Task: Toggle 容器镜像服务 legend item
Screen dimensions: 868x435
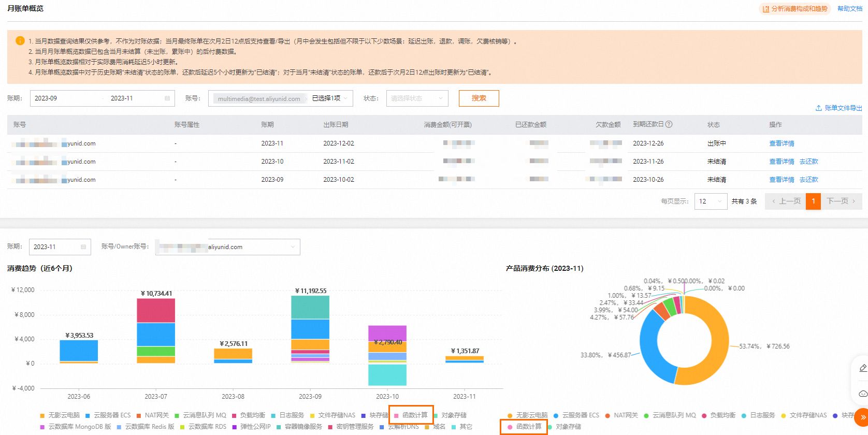Action: click(x=299, y=427)
